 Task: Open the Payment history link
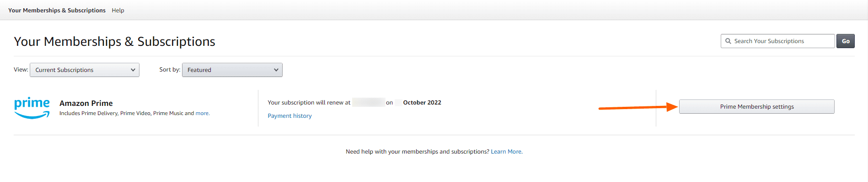(x=289, y=116)
